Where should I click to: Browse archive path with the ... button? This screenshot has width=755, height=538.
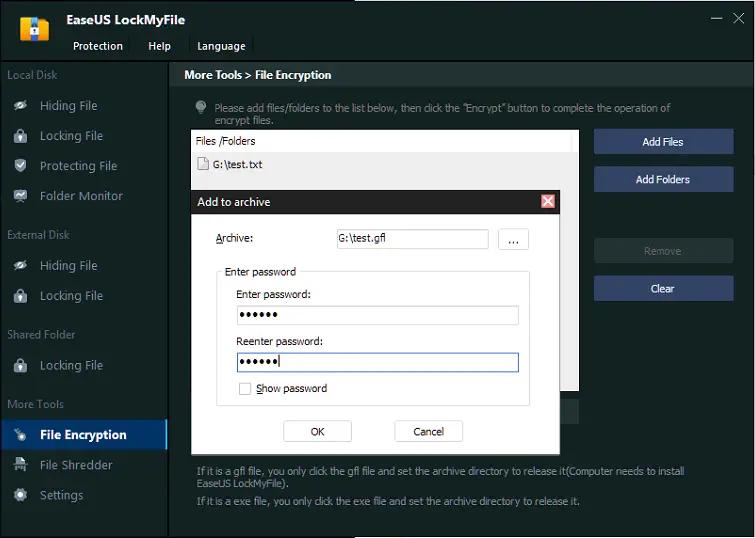point(513,239)
